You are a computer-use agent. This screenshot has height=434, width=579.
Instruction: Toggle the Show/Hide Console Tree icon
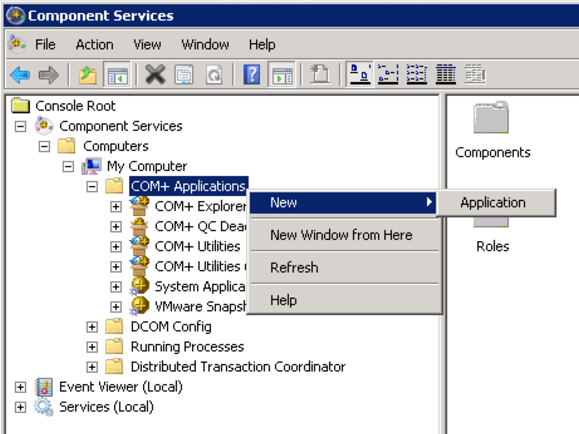click(117, 75)
